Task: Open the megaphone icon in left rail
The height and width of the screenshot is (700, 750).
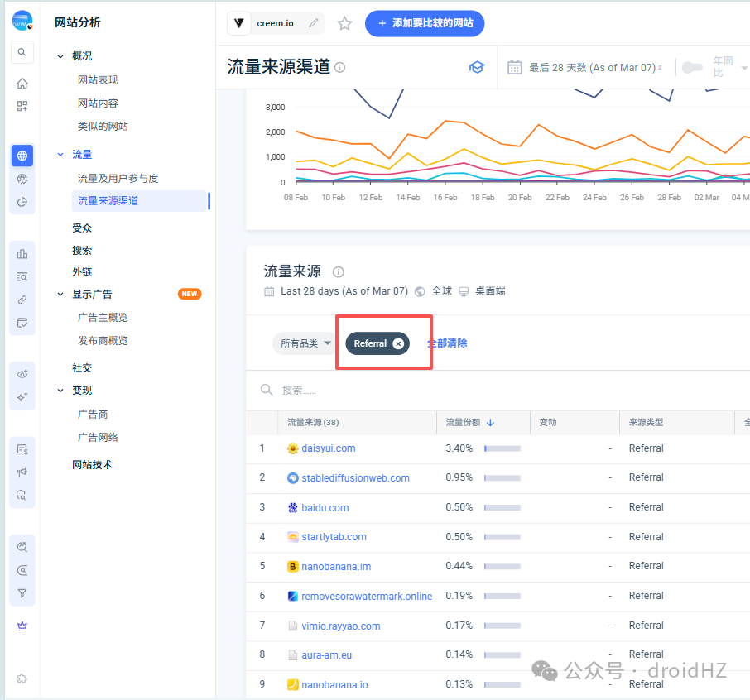Action: 22,472
